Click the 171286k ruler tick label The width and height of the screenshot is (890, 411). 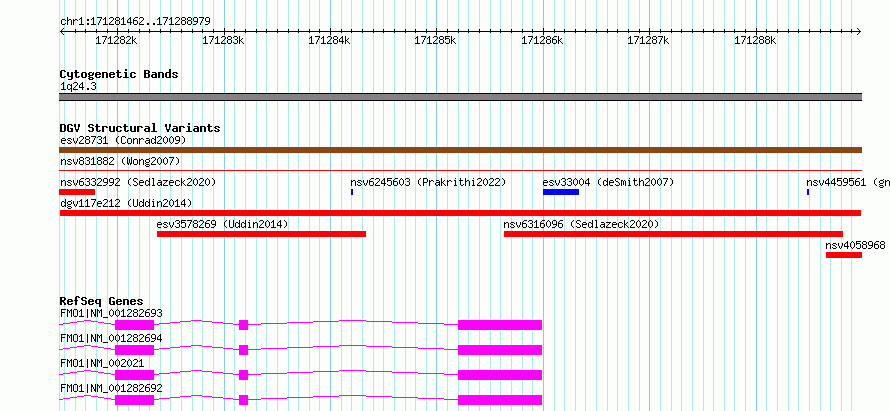pos(542,40)
